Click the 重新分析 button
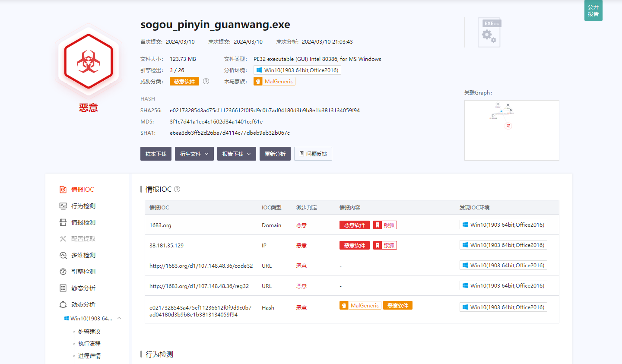The height and width of the screenshot is (364, 622). pos(275,154)
